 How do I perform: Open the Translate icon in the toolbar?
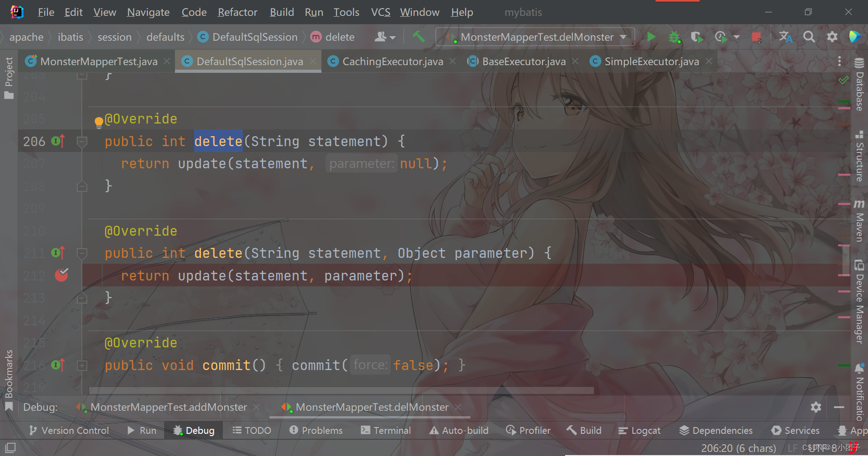[x=786, y=37]
